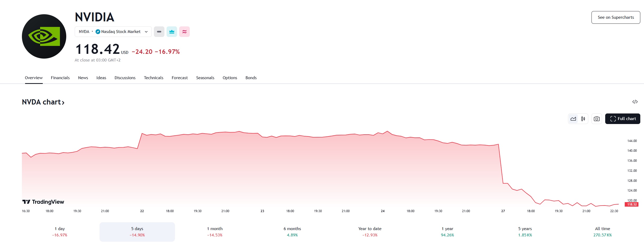Go to the Ideas tab

101,78
